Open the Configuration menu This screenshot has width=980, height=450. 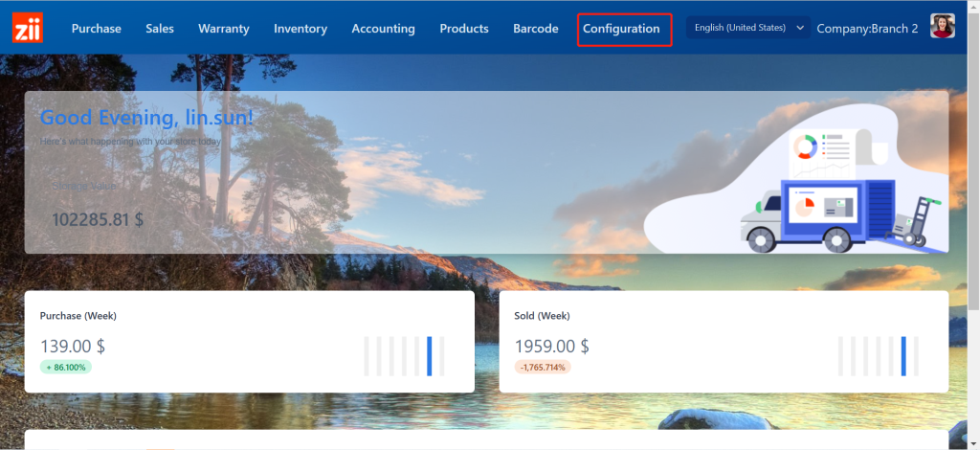point(621,29)
